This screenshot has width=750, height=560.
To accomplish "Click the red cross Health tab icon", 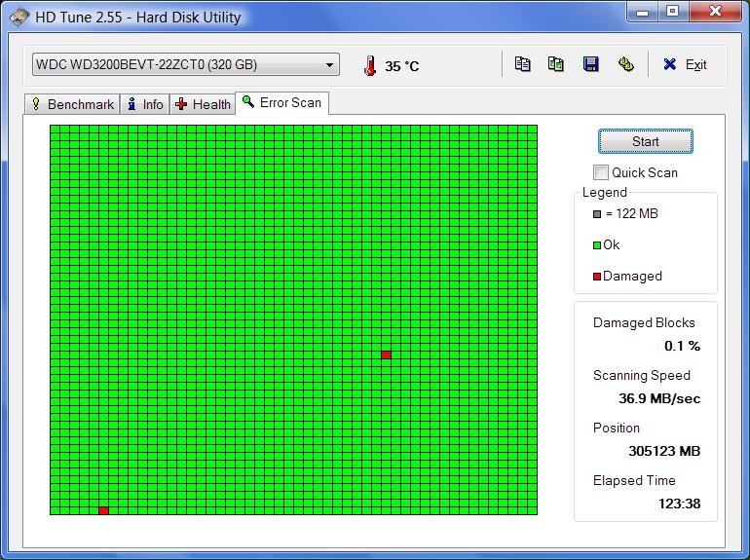I will tap(181, 104).
